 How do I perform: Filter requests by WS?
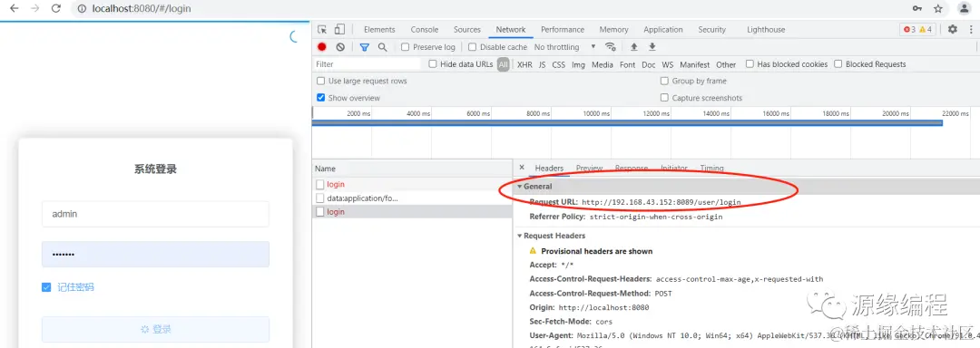(668, 64)
